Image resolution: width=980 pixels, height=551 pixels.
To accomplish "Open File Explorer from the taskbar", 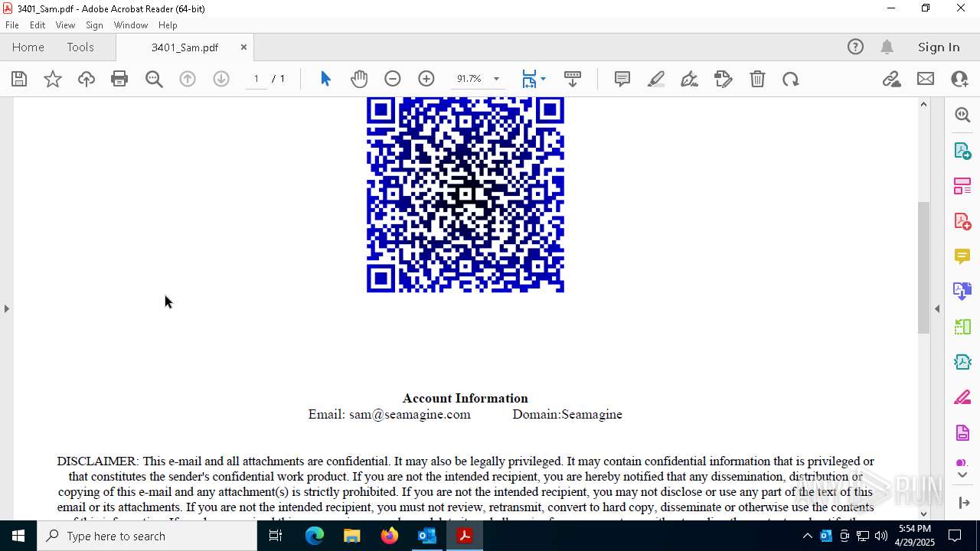I will pyautogui.click(x=352, y=536).
